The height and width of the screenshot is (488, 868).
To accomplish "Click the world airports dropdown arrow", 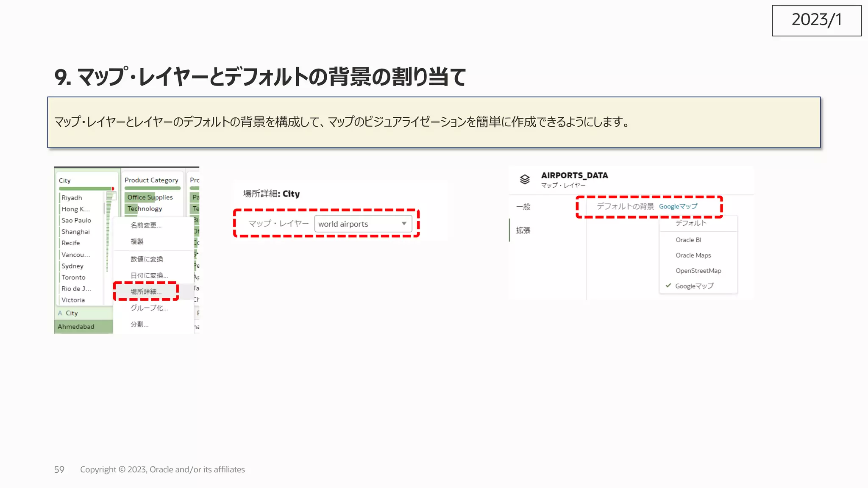I will tap(404, 224).
